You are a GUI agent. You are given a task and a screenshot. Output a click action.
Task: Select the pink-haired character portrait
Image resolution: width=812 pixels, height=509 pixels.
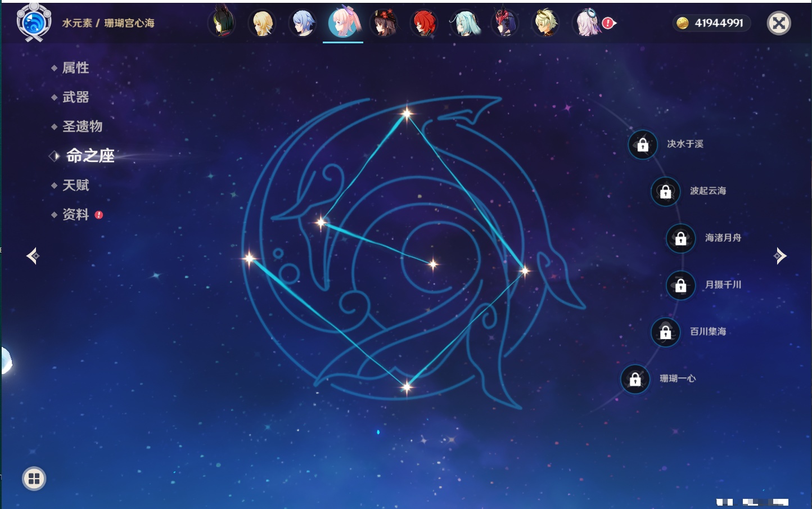tap(343, 22)
